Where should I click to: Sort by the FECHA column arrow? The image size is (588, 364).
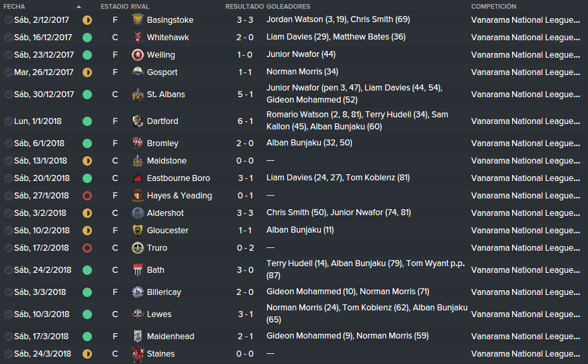79,7
